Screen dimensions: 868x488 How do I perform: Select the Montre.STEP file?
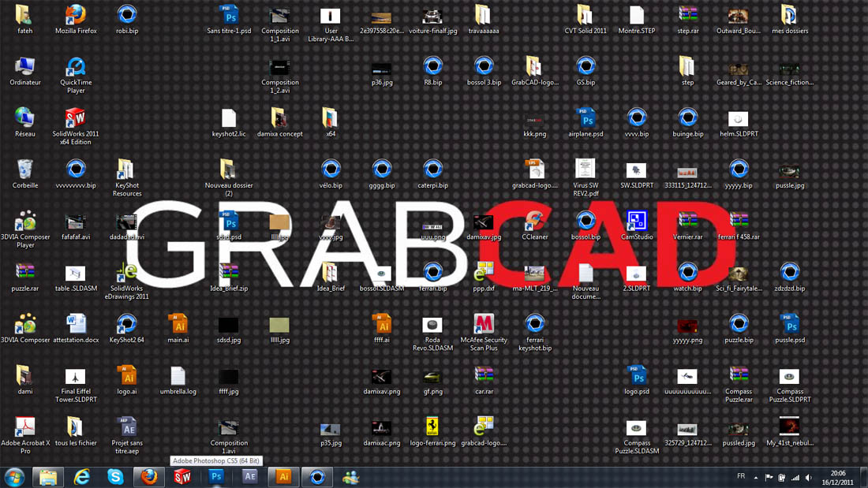point(637,20)
